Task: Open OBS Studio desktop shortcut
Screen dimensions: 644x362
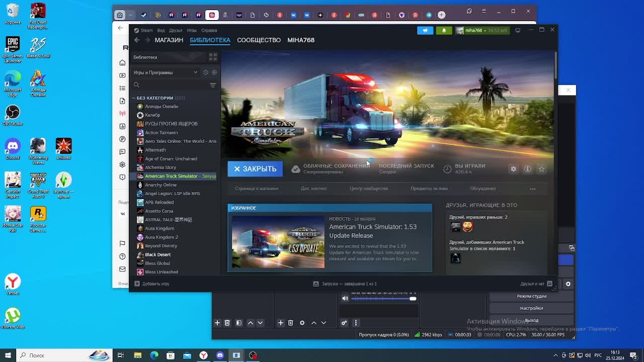Action: pyautogui.click(x=13, y=115)
